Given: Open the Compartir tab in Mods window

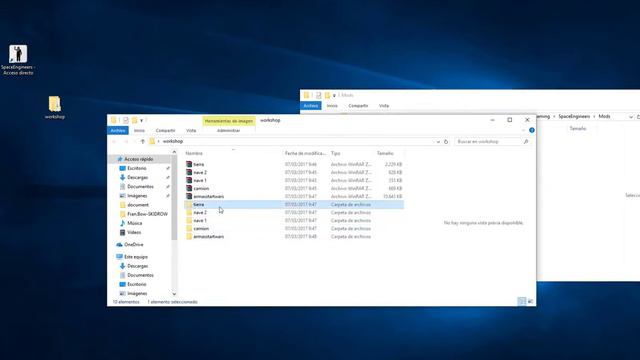Looking at the screenshot, I should click(358, 105).
